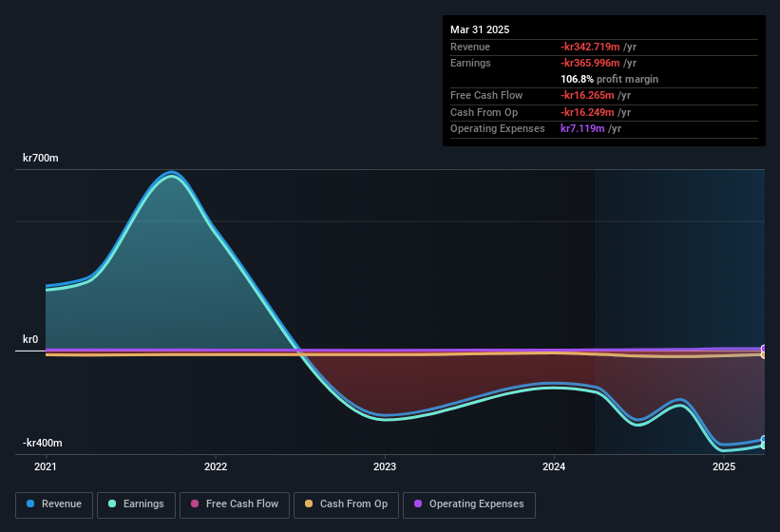
Task: Click the Cash From Op value -kr16.249m
Action: (x=587, y=112)
